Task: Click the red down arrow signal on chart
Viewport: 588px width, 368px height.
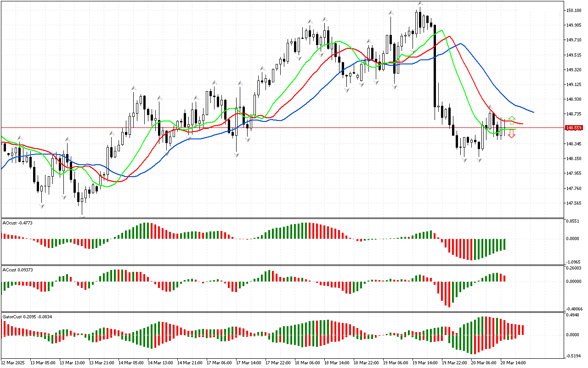Action: (512, 134)
